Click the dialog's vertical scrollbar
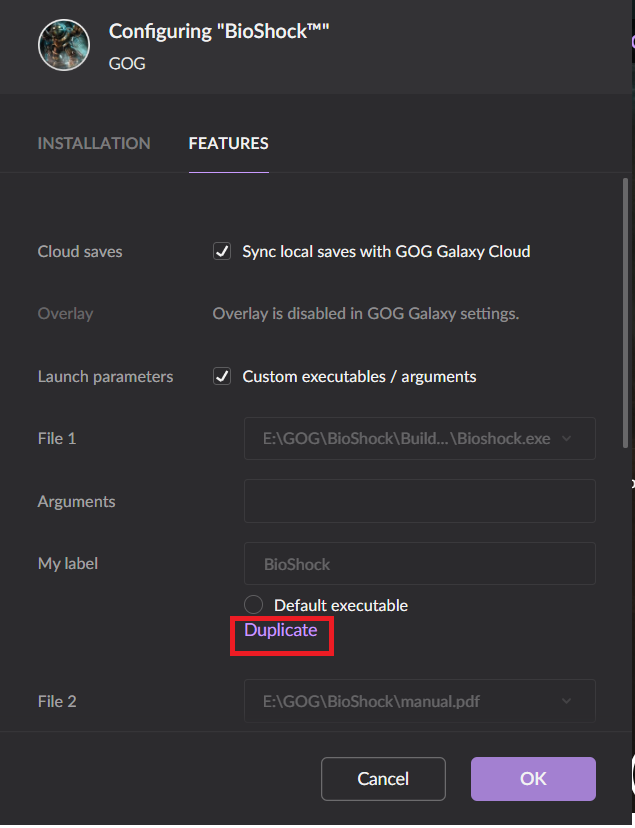The width and height of the screenshot is (635, 828). (x=625, y=313)
